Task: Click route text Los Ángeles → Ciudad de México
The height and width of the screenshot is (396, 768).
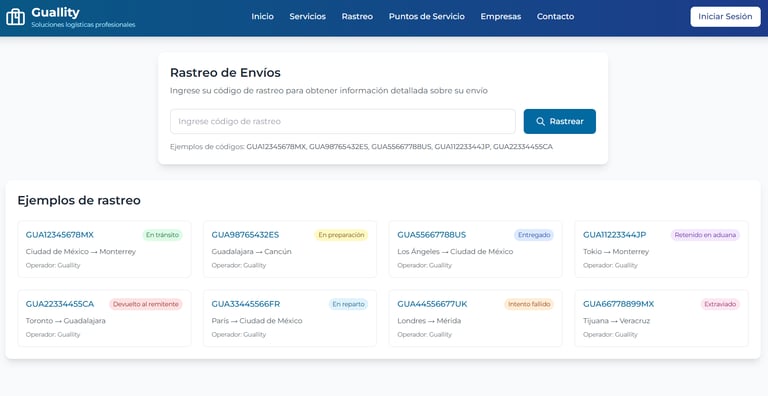Action: tap(455, 251)
